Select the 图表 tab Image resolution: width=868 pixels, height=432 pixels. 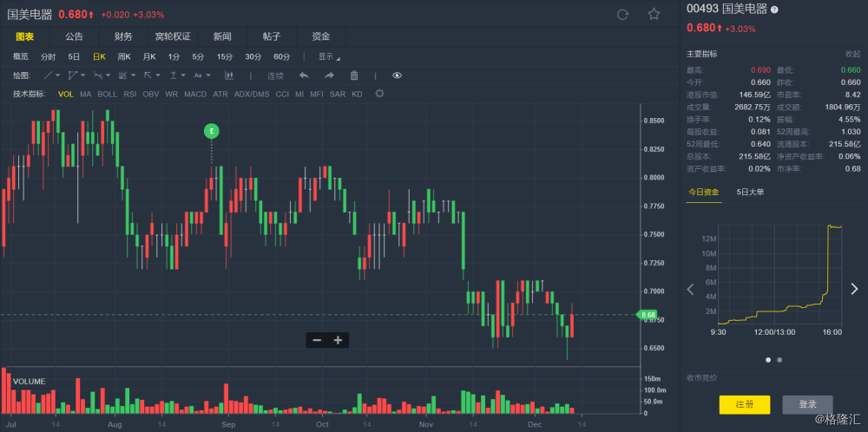click(x=25, y=37)
